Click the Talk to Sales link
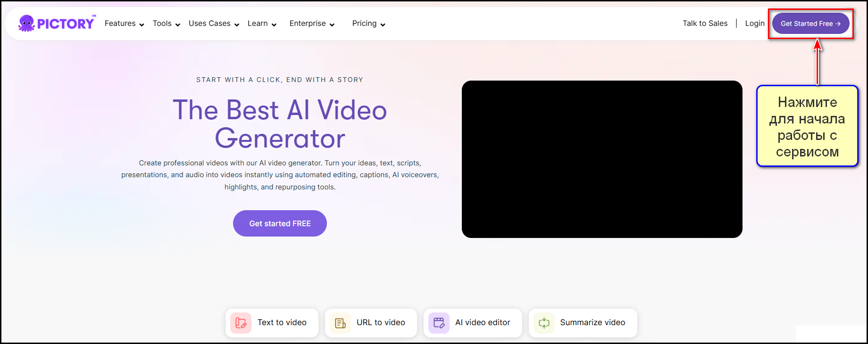 tap(705, 24)
